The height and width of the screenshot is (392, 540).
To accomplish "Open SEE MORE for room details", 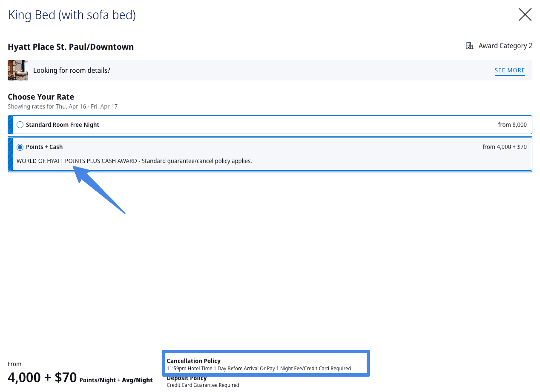I will pyautogui.click(x=510, y=70).
